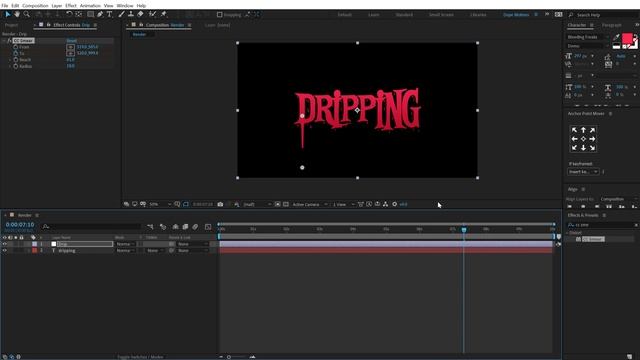Select the Selection arrow tool
Image resolution: width=640 pixels, height=360 pixels.
(x=8, y=14)
